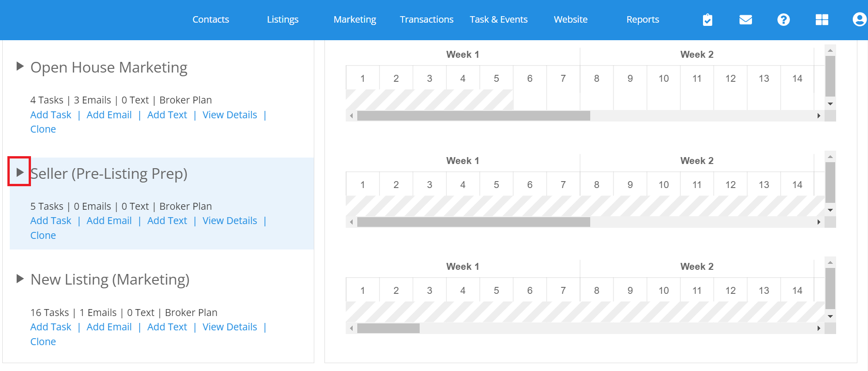The image size is (868, 371).
Task: Click Add Text under New Listing (Marketing)
Action: (167, 327)
